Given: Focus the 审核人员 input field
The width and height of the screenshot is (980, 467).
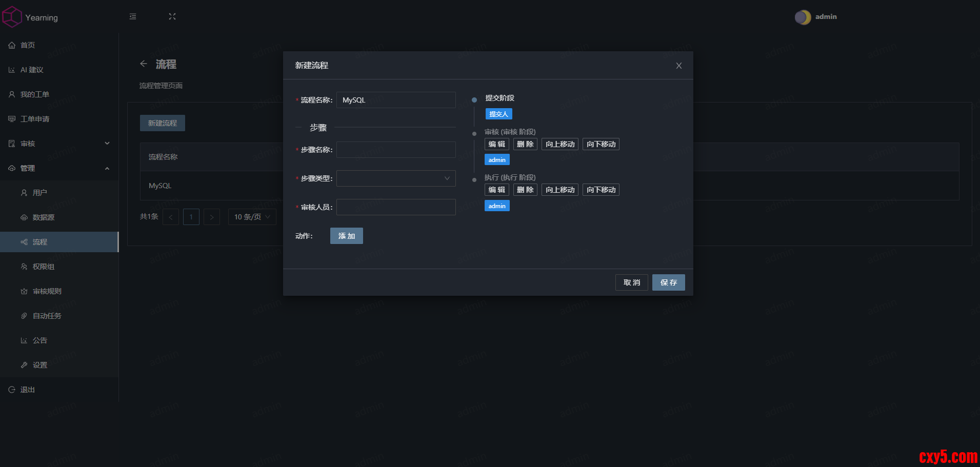Looking at the screenshot, I should (396, 207).
